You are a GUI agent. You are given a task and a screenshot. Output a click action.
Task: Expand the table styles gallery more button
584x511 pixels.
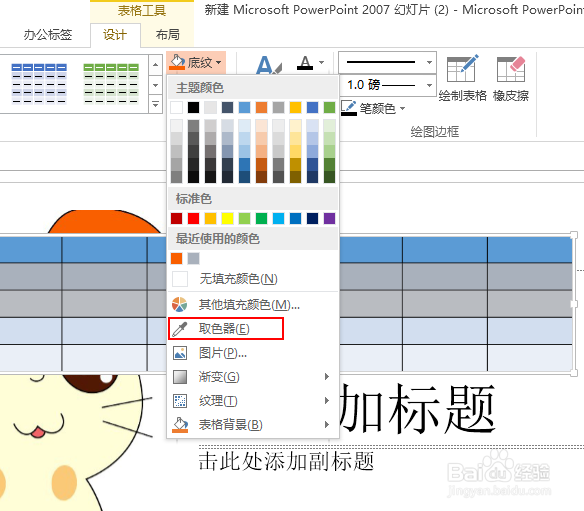point(156,105)
